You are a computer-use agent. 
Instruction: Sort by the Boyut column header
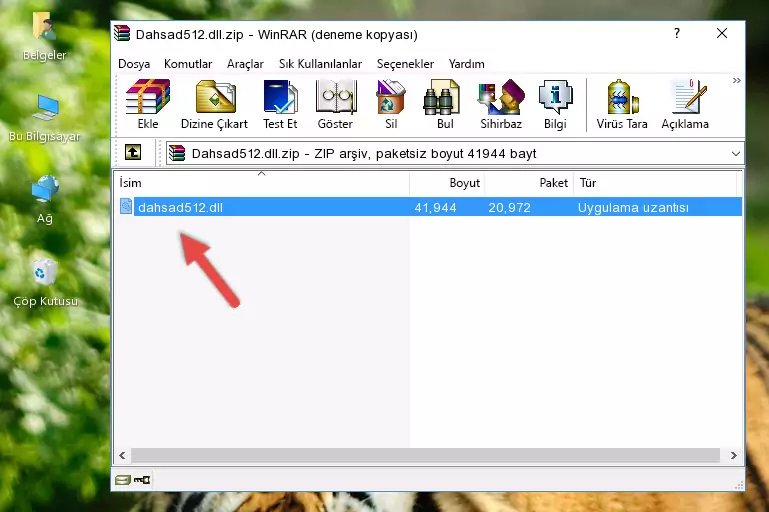[447, 183]
